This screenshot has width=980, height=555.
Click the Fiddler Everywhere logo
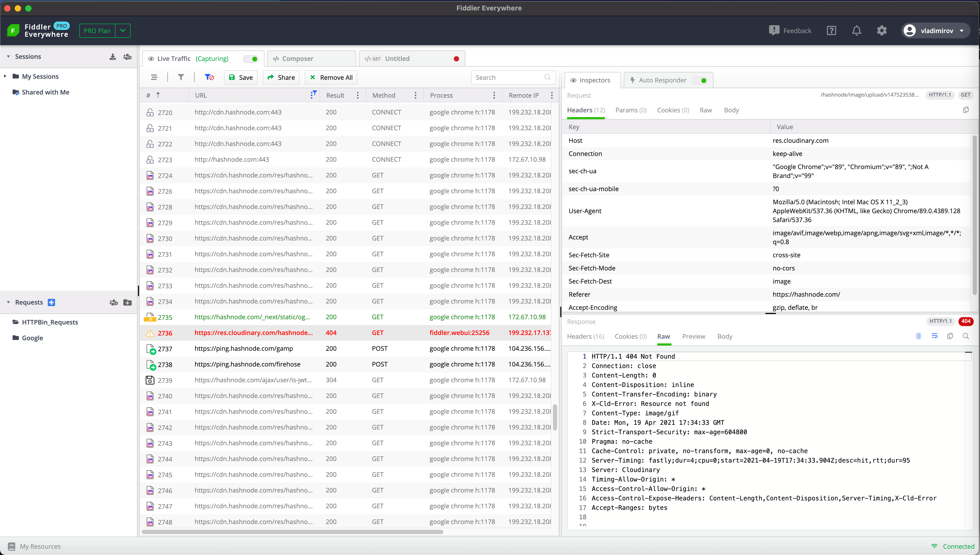pyautogui.click(x=13, y=30)
